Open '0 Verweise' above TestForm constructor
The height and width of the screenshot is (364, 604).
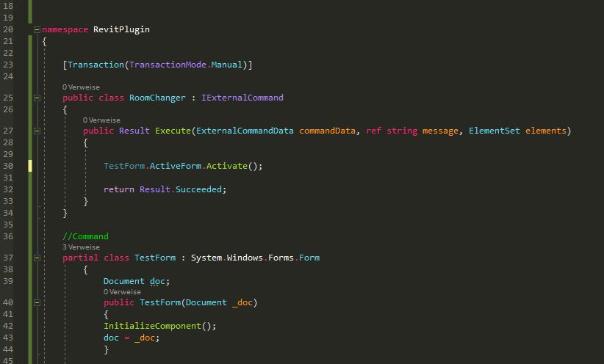coord(122,292)
